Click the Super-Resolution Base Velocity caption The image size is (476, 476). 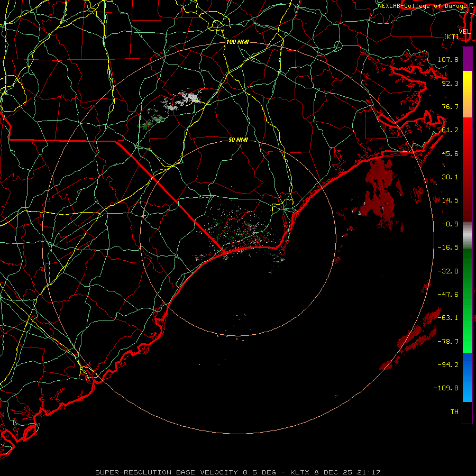tap(237, 472)
